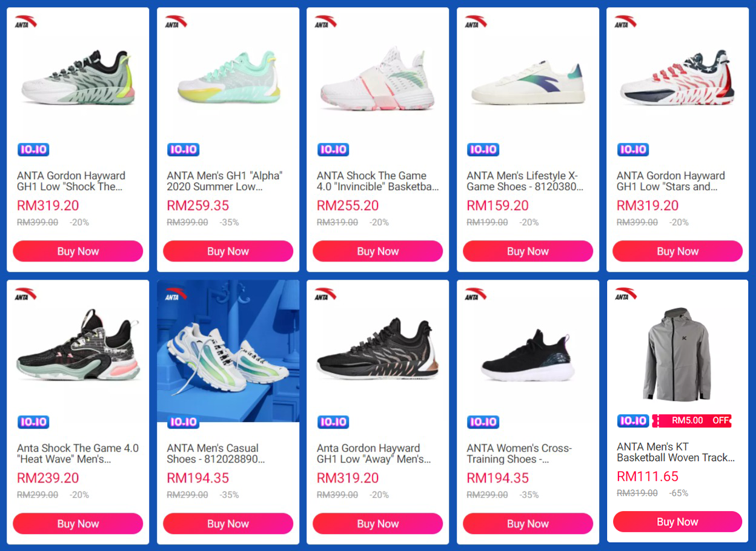Viewport: 756px width, 551px height.
Task: Click ANTA logo on "Heat Wave" card
Action: click(x=26, y=294)
